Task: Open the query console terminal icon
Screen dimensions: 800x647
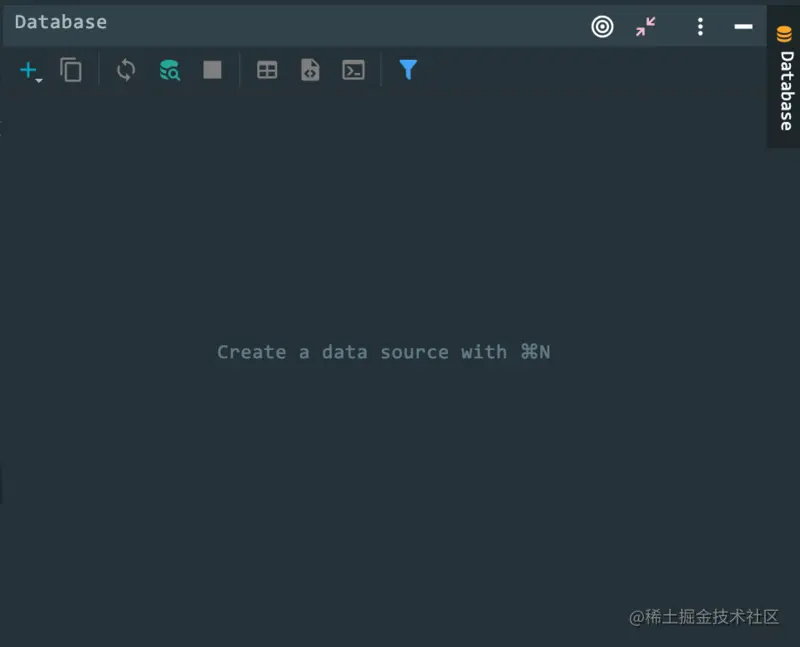Action: [353, 70]
